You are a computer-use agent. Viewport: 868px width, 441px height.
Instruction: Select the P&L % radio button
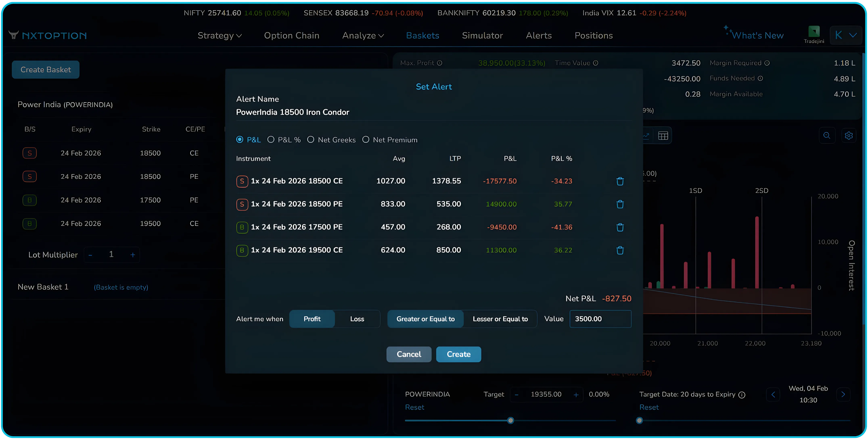pyautogui.click(x=271, y=139)
